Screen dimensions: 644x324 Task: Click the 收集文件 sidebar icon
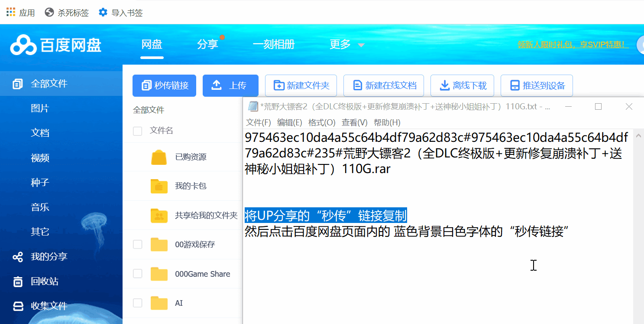pos(18,306)
